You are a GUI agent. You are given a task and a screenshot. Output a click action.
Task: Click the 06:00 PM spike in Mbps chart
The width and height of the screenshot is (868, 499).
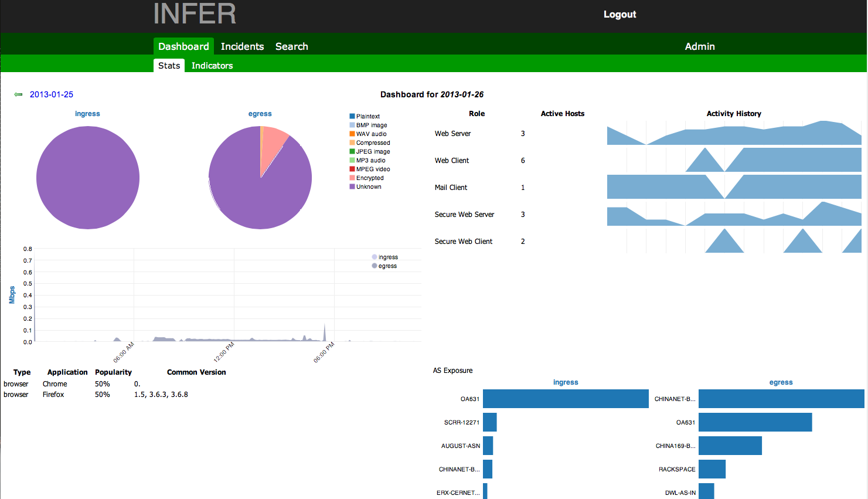click(x=325, y=332)
